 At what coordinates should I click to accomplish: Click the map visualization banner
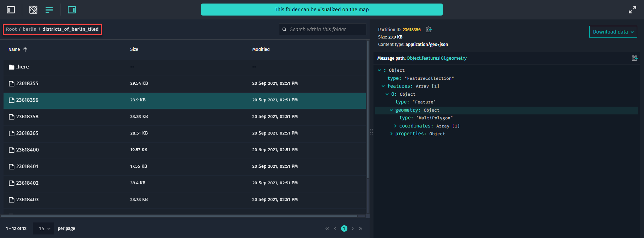tap(322, 10)
